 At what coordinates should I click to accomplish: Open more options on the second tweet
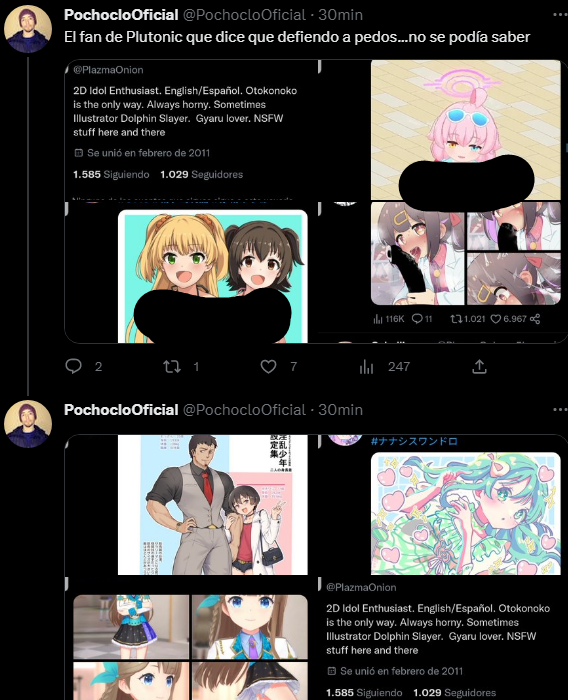coord(560,409)
